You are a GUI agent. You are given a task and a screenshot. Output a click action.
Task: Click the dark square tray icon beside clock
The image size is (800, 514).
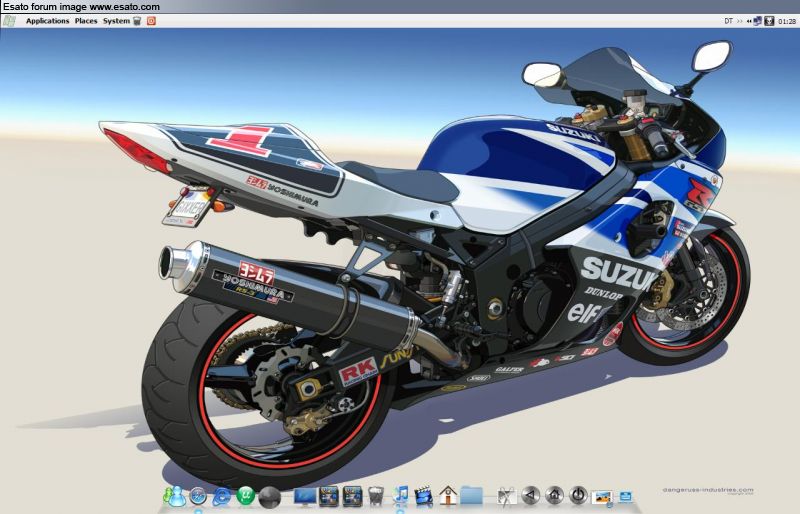tap(769, 21)
